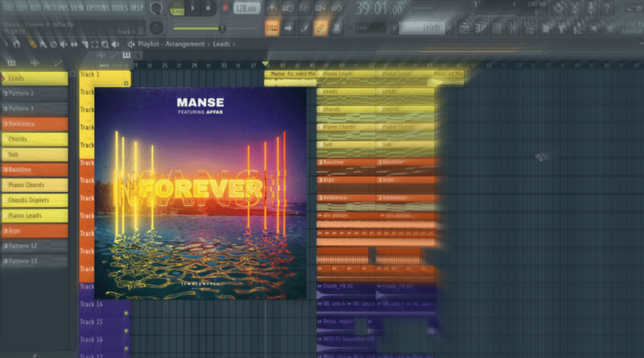Toggle the 3.2.1 countdown before recording

point(304,8)
